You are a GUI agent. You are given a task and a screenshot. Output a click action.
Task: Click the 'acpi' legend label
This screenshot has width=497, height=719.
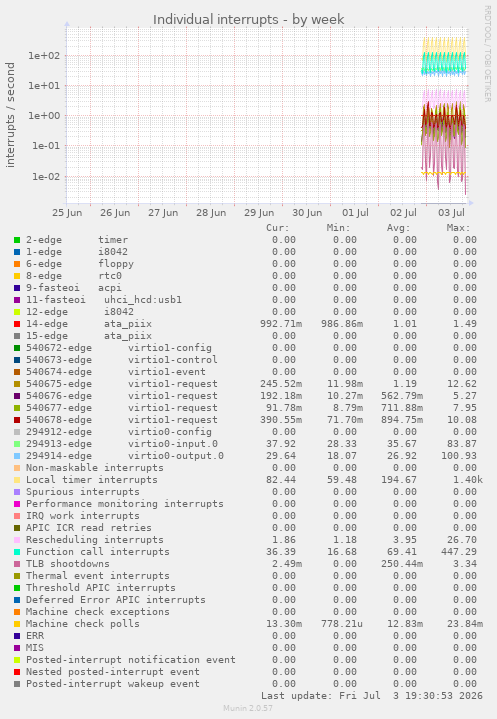110,288
